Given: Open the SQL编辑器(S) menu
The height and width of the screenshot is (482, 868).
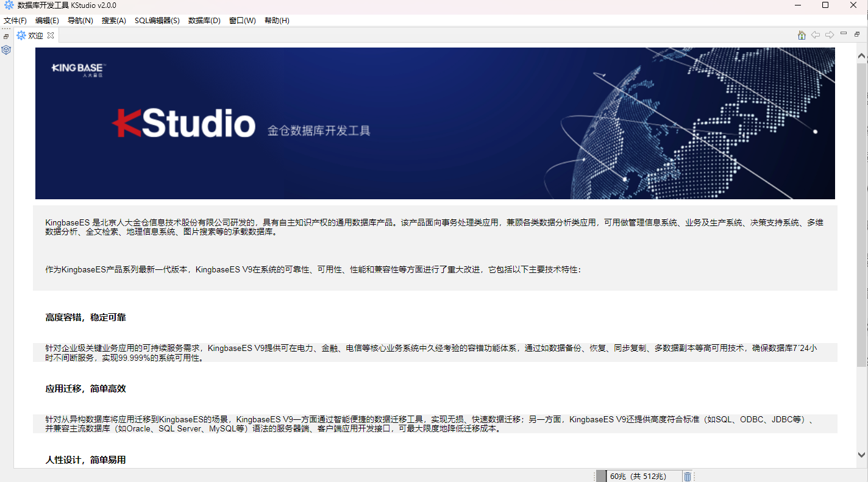Looking at the screenshot, I should (x=157, y=20).
